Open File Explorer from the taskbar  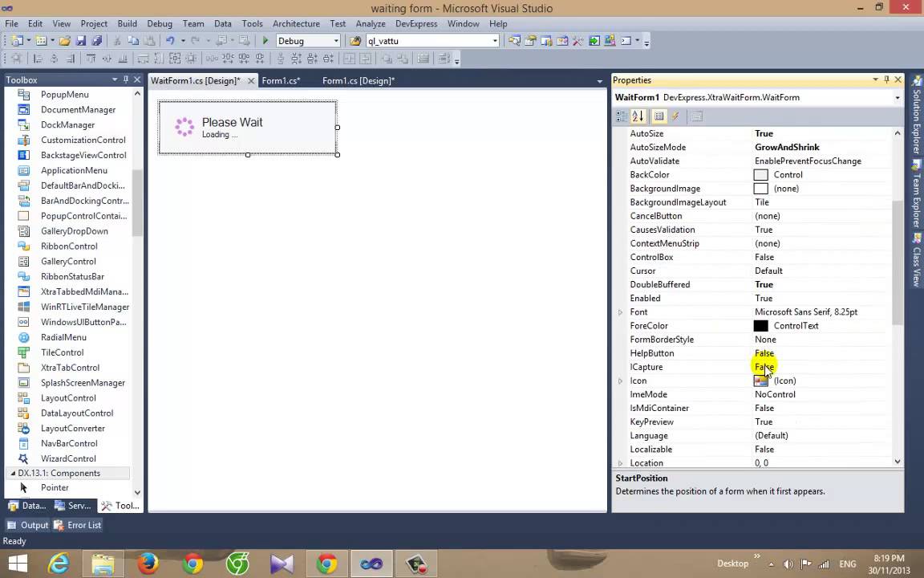coord(103,564)
